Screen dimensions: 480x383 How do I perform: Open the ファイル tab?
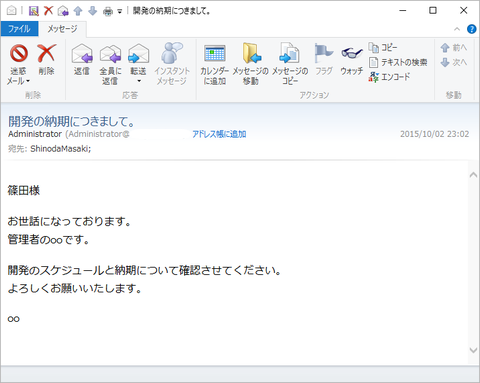coord(19,29)
